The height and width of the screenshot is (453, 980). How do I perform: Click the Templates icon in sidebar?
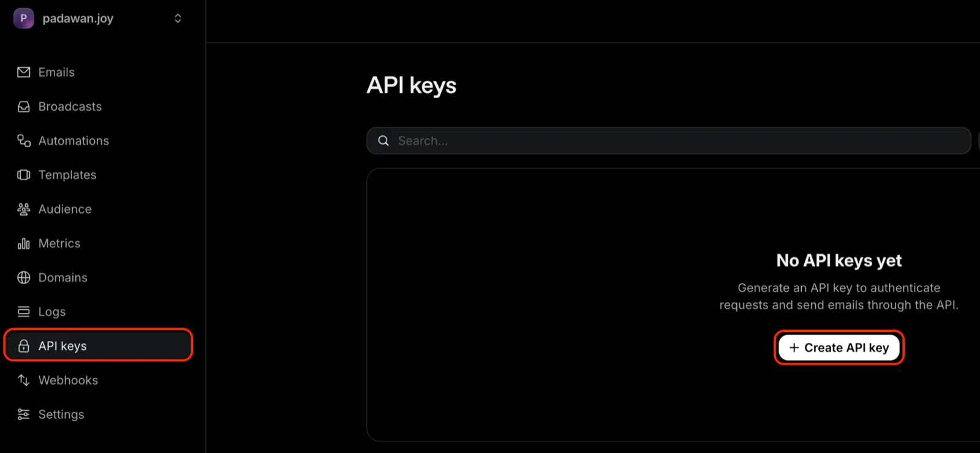pyautogui.click(x=24, y=175)
